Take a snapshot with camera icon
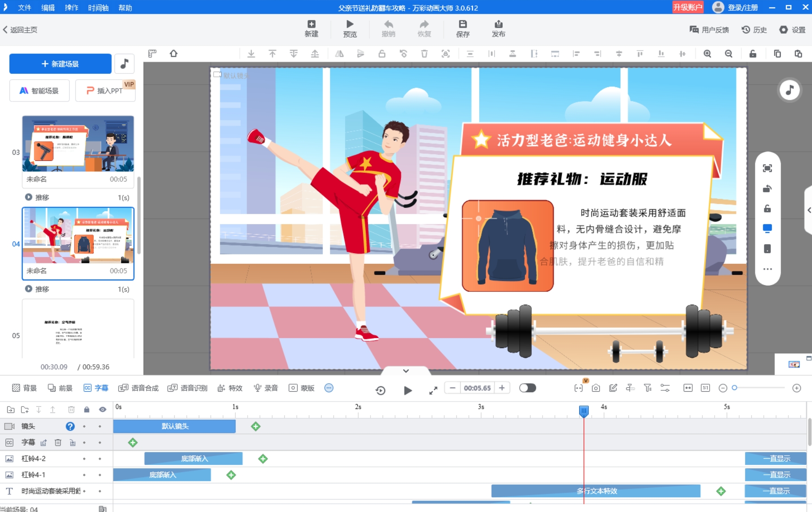812x512 pixels. (596, 388)
